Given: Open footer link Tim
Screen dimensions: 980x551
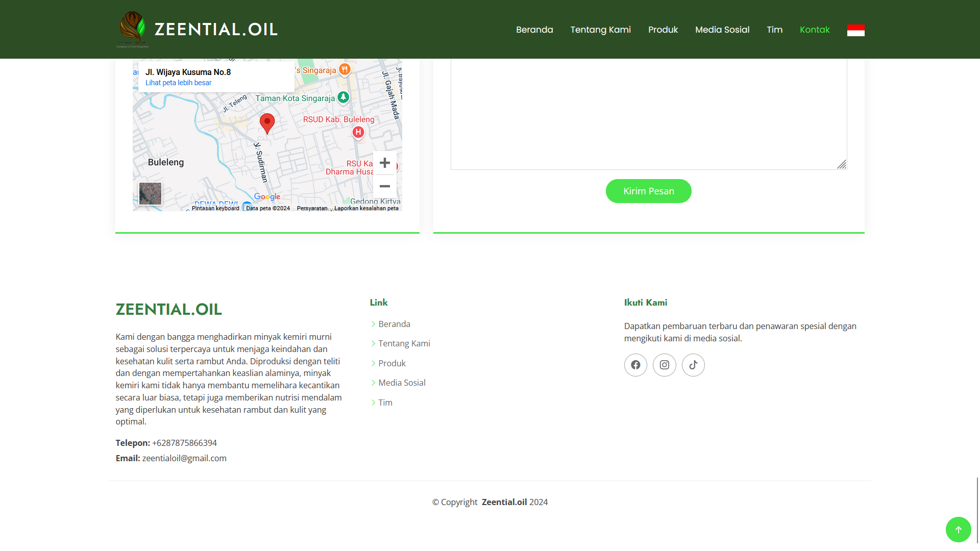Looking at the screenshot, I should [385, 403].
